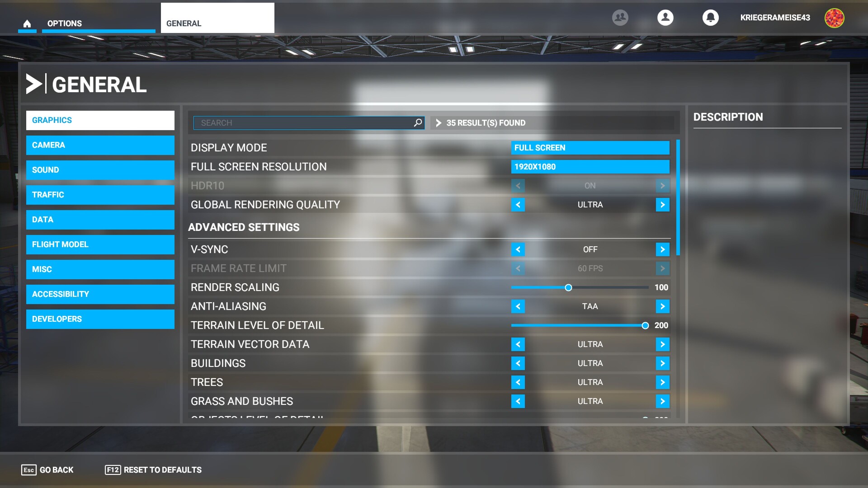This screenshot has height=488, width=868.
Task: Select MISC settings menu item
Action: point(99,269)
